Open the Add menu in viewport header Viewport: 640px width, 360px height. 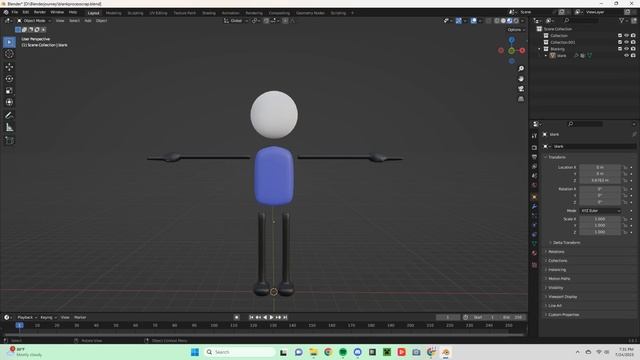[x=88, y=21]
